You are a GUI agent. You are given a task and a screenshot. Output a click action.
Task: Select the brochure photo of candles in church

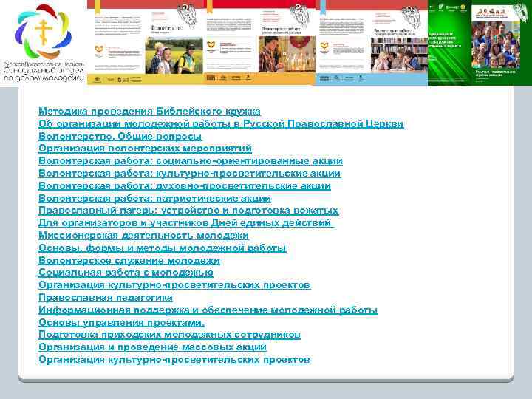pyautogui.click(x=287, y=54)
